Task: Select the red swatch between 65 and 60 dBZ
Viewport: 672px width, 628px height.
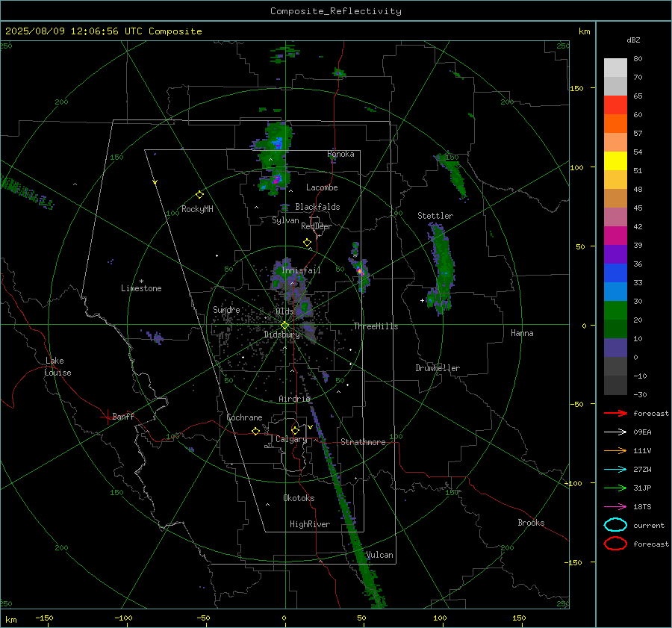Action: 615,105
